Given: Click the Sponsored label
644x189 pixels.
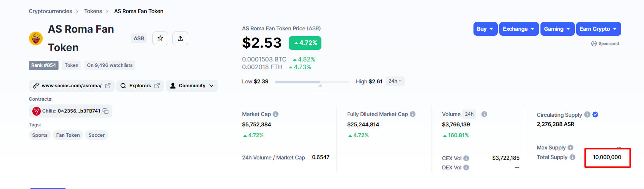Looking at the screenshot, I should click(609, 44).
